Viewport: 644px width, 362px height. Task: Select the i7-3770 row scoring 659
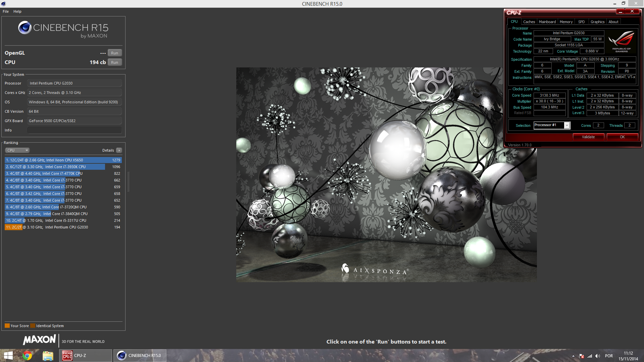coord(63,187)
